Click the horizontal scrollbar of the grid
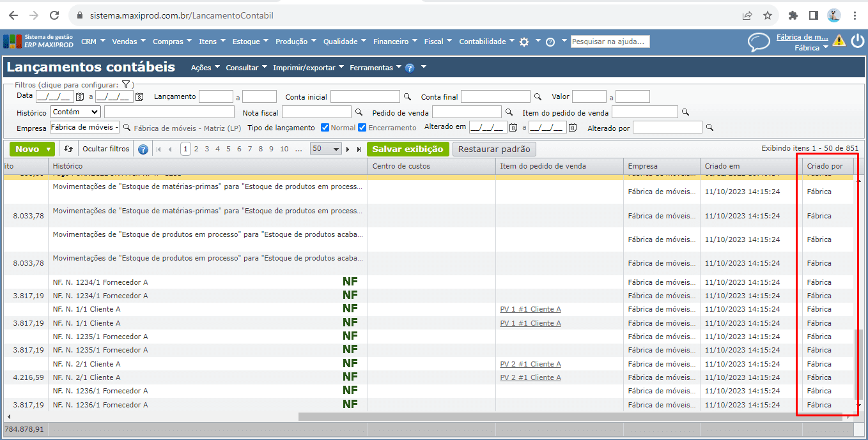The height and width of the screenshot is (440, 868). coord(575,416)
